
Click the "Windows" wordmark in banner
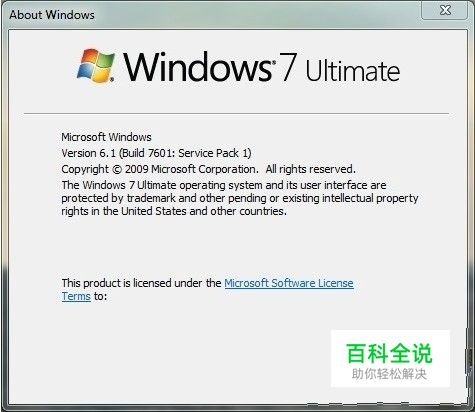(199, 67)
